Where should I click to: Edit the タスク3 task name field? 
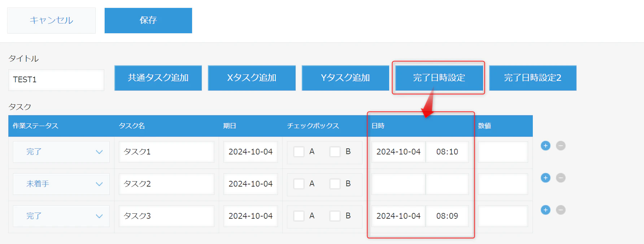(x=166, y=216)
